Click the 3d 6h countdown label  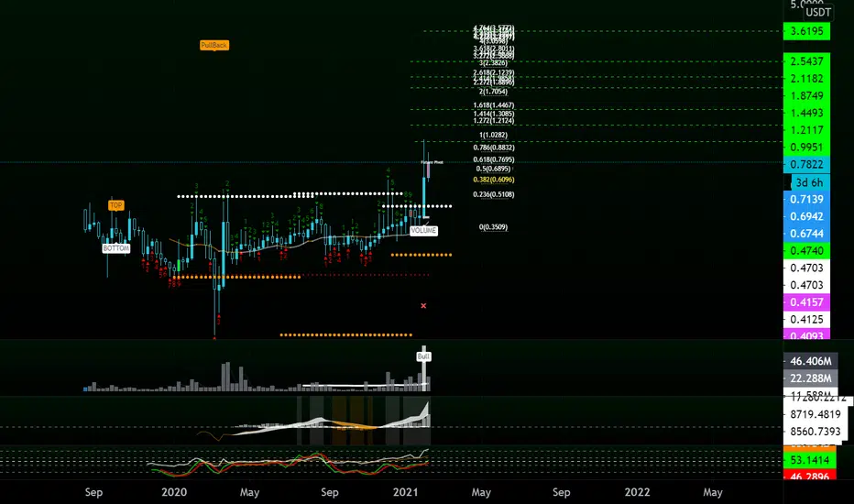point(810,182)
